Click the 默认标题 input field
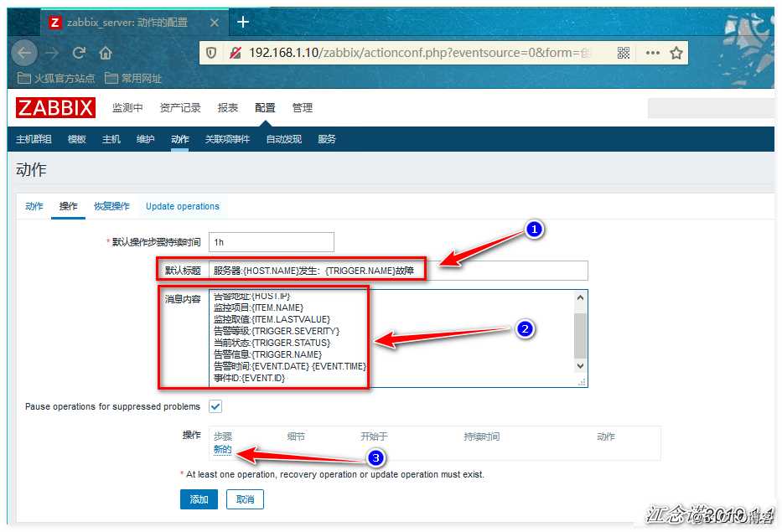 click(x=398, y=271)
